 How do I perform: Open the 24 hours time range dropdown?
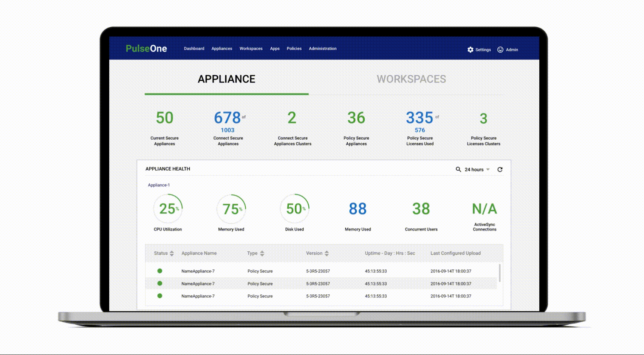click(x=477, y=169)
